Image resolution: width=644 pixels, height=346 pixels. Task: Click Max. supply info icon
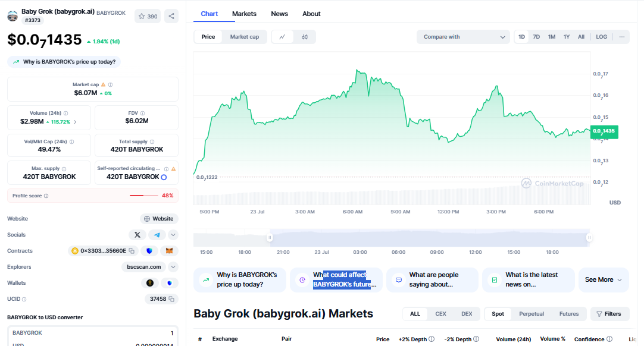tap(64, 169)
